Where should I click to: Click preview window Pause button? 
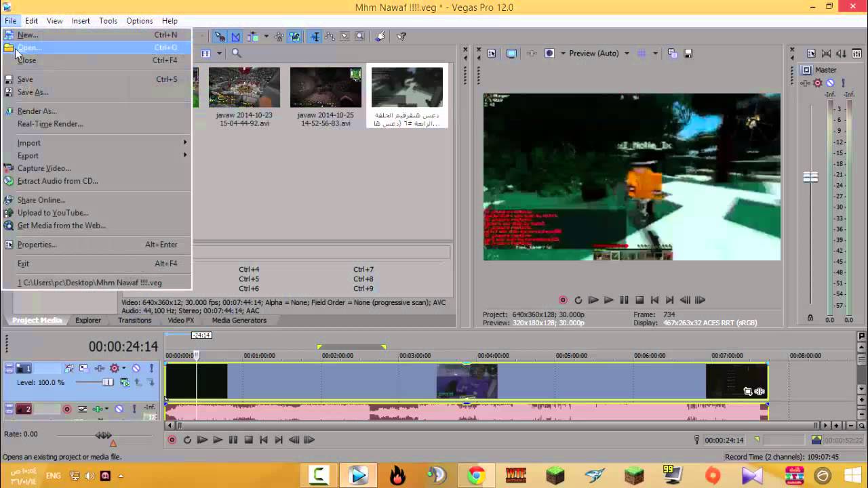pos(624,300)
